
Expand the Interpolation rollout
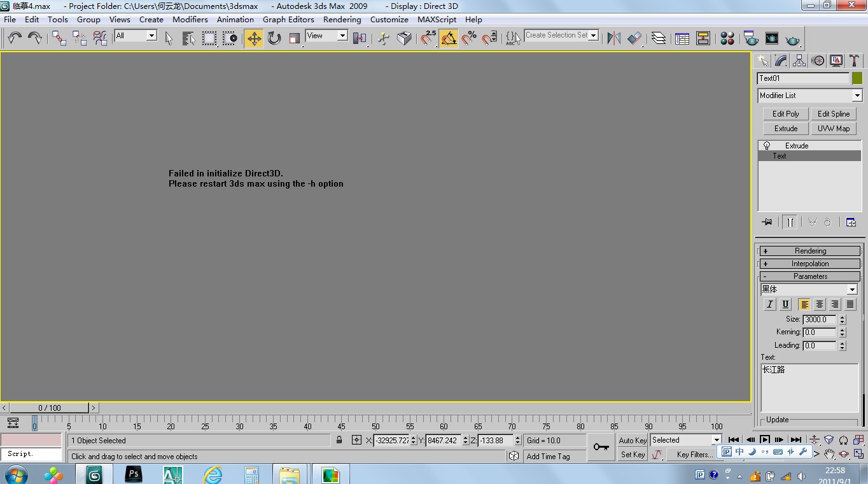pos(810,264)
